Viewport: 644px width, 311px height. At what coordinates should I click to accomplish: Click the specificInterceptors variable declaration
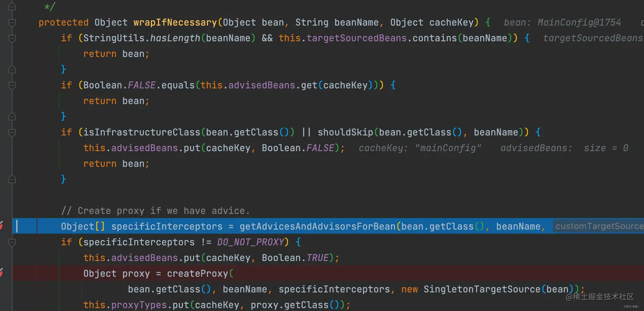[167, 226]
